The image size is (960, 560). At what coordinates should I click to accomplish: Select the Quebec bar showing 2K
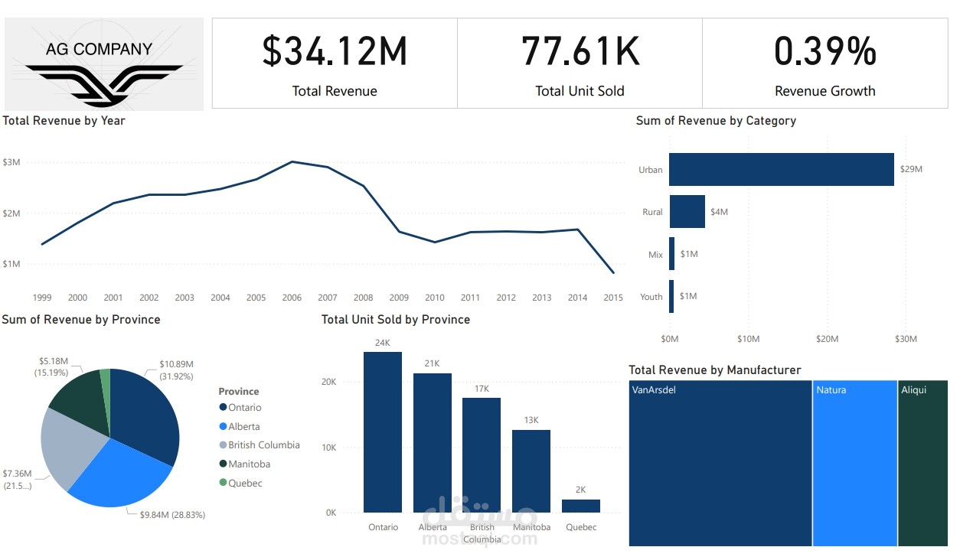(581, 503)
